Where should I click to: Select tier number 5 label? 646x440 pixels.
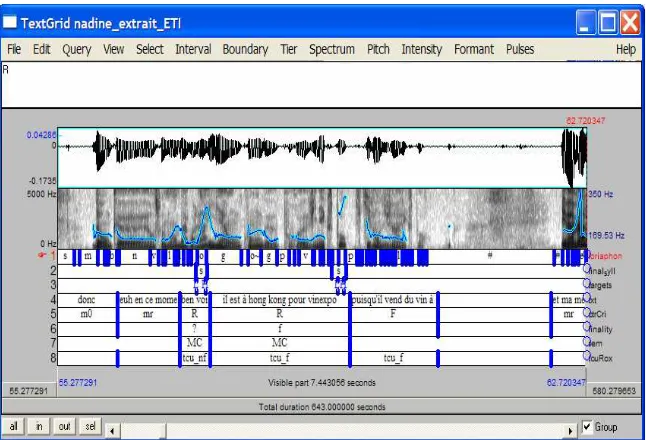(53, 314)
